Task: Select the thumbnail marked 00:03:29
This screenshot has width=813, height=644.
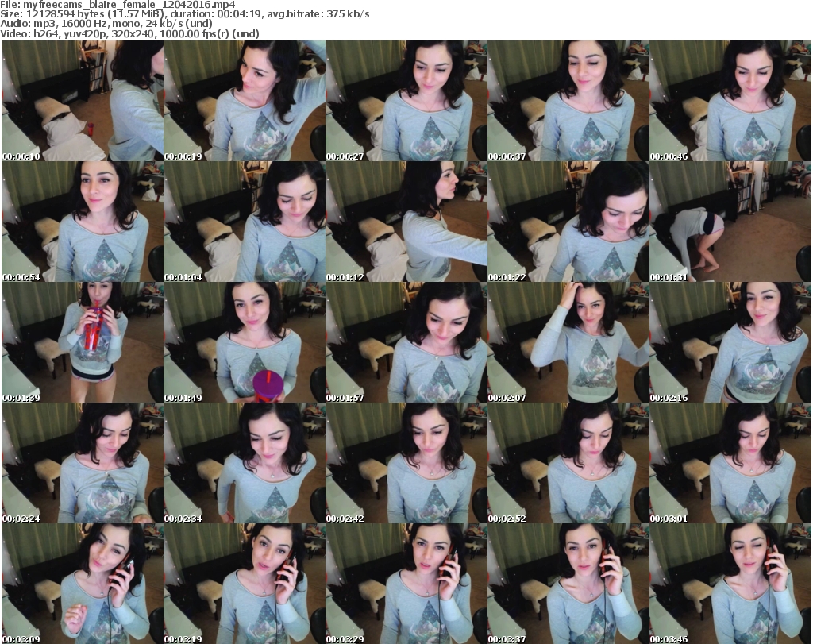Action: [x=406, y=584]
